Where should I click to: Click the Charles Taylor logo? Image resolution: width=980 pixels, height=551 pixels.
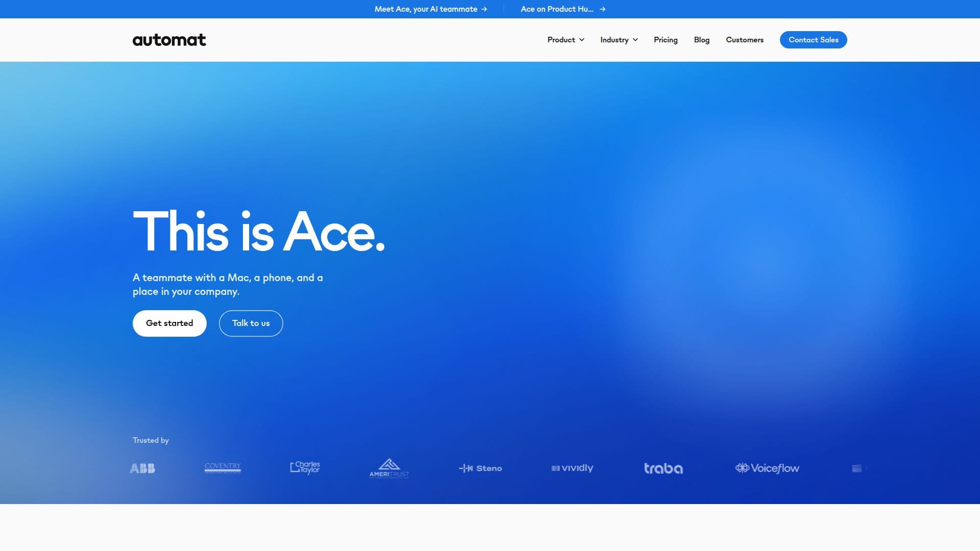click(305, 468)
